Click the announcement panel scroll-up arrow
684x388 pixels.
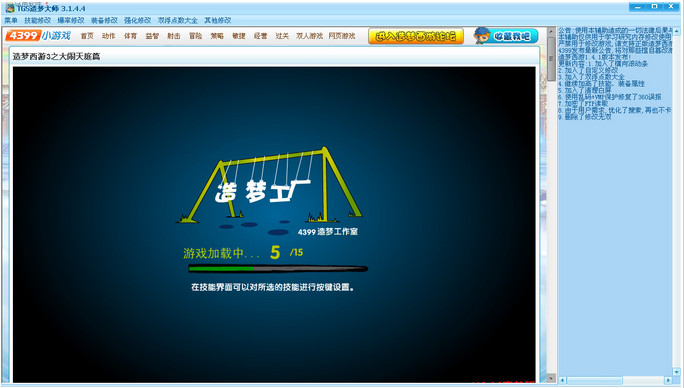pos(676,31)
